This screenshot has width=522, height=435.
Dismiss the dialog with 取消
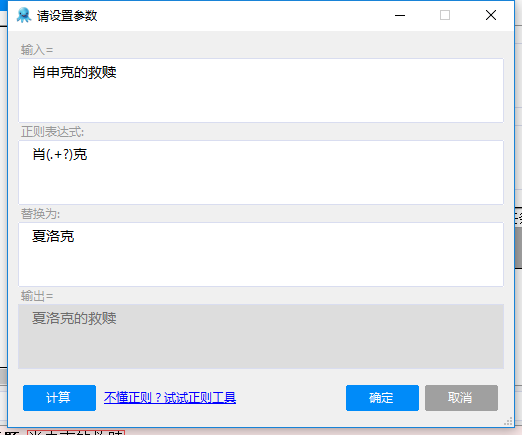461,398
